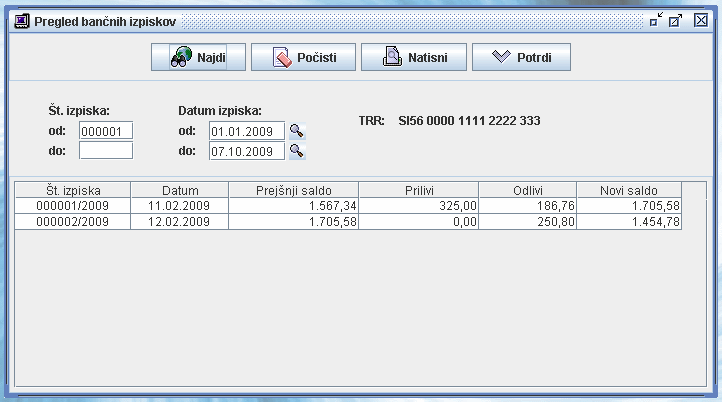Minimize the Pregled bančnih izpiskov window
The height and width of the screenshot is (402, 722).
[656, 20]
